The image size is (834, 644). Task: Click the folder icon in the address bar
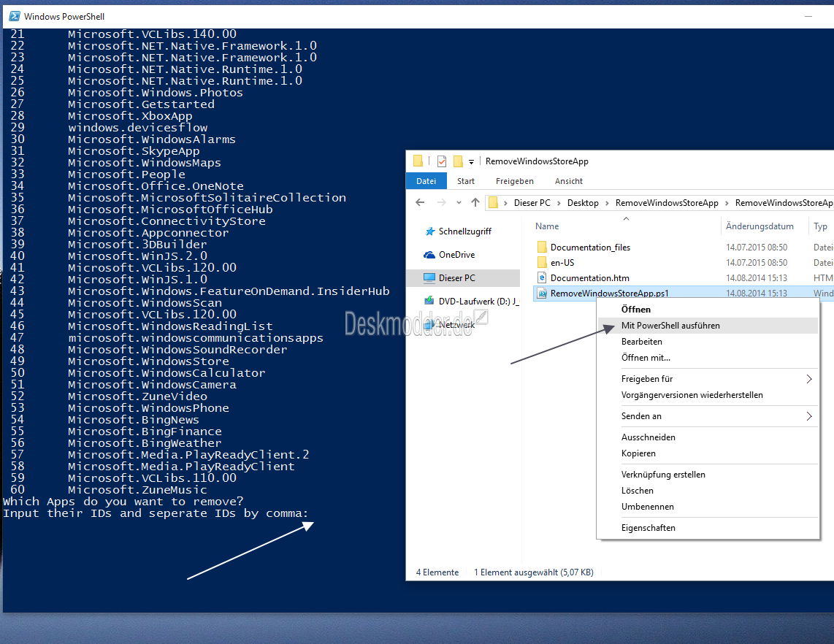[x=494, y=202]
